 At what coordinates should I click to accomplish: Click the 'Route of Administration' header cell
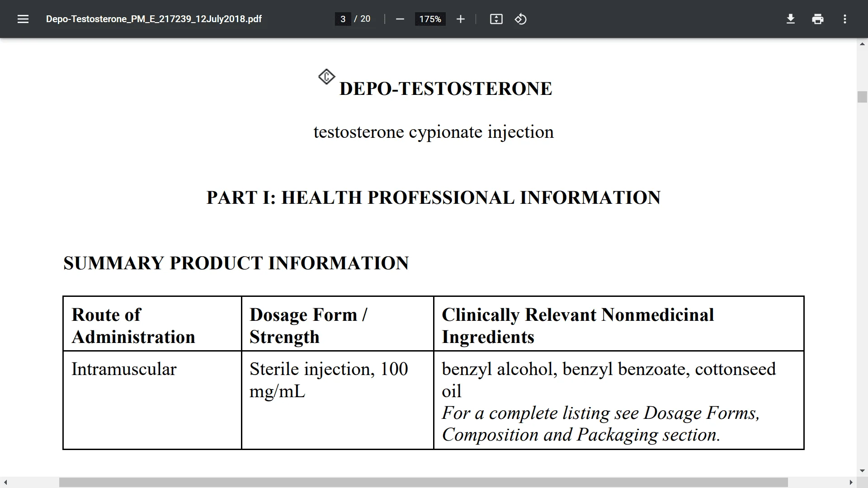[152, 324]
